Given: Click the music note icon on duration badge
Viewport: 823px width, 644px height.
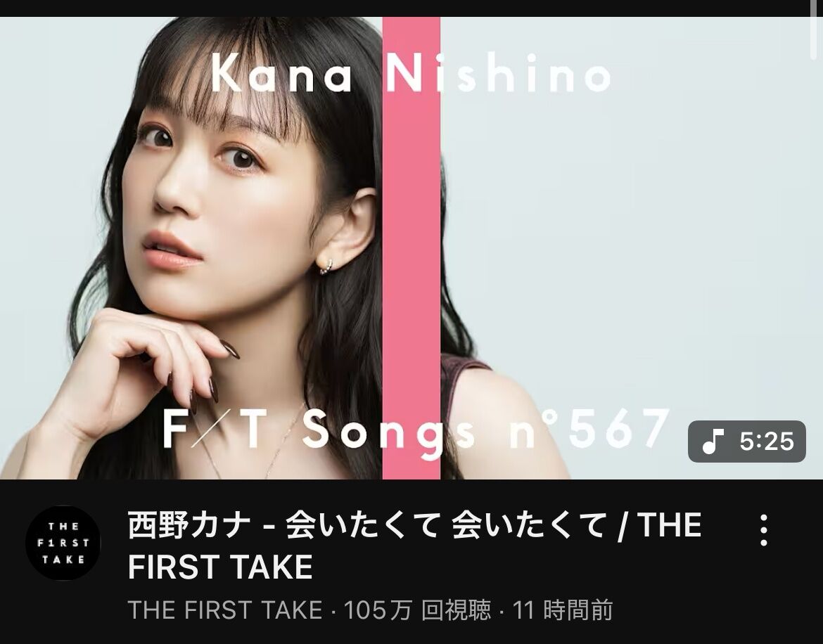Looking at the screenshot, I should [x=713, y=441].
